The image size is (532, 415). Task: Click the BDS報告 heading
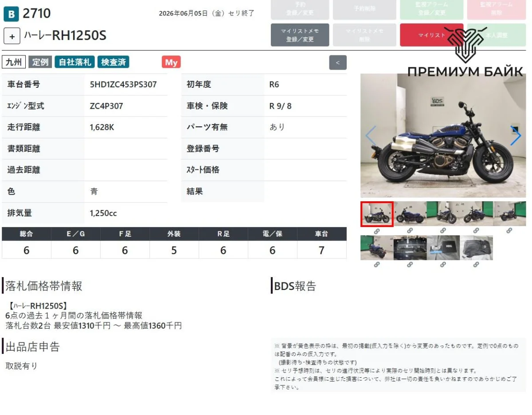[x=295, y=286]
